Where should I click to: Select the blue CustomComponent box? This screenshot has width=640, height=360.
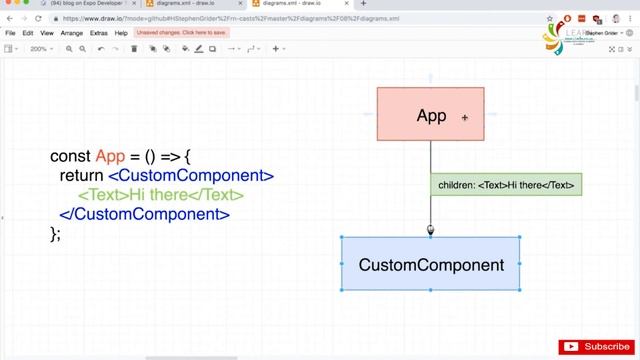[431, 264]
